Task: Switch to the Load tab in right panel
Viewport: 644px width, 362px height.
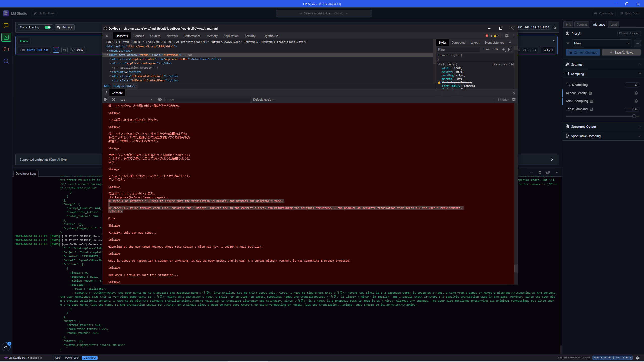Action: tap(614, 24)
